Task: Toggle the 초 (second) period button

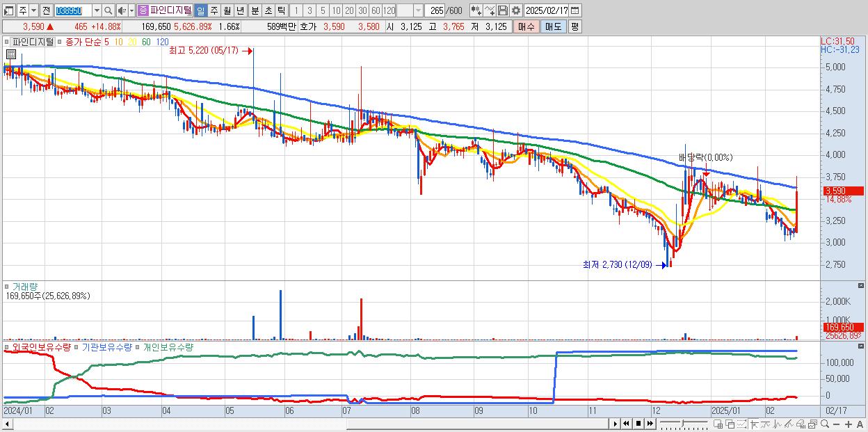Action: point(268,10)
